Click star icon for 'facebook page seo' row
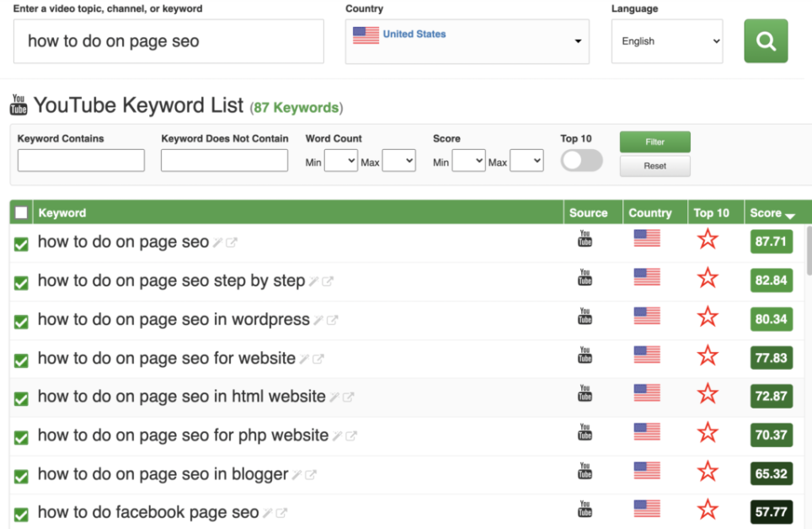812x529 pixels. click(x=708, y=510)
